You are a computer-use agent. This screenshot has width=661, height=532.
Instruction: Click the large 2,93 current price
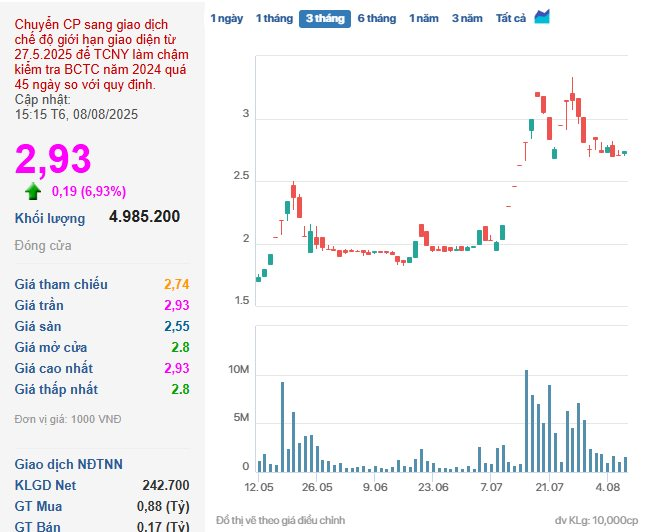coord(53,159)
